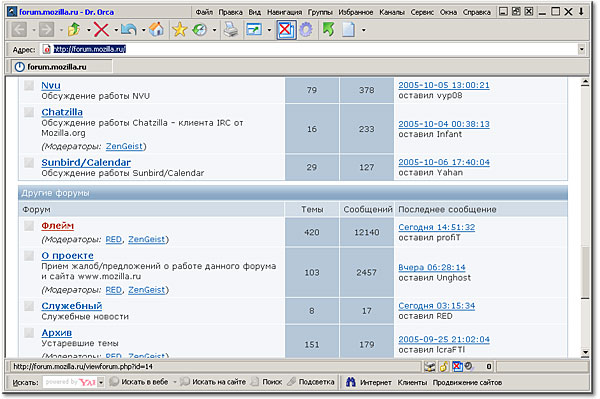This screenshot has width=600, height=399.
Task: Click the vertical scrollbar up arrow
Action: pos(585,82)
